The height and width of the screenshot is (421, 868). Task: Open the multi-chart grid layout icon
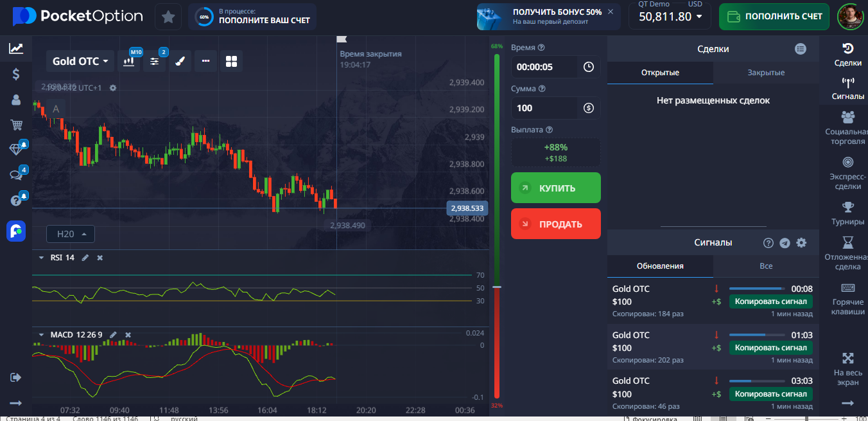pos(231,61)
